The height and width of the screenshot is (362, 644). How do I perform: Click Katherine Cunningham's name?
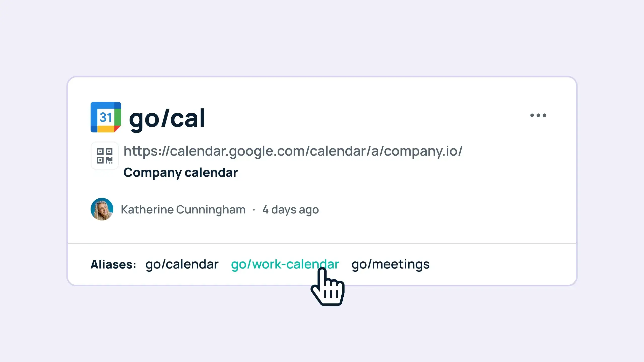183,209
